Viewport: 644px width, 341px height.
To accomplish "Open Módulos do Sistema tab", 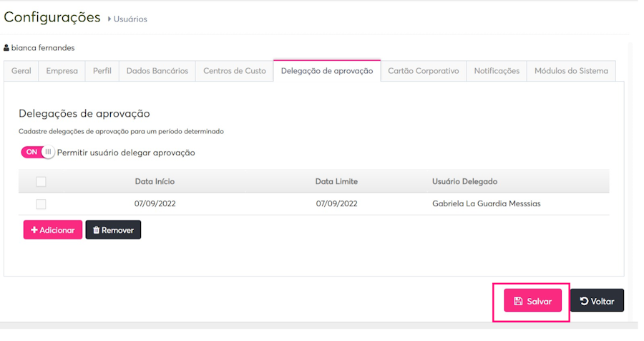I will 571,71.
